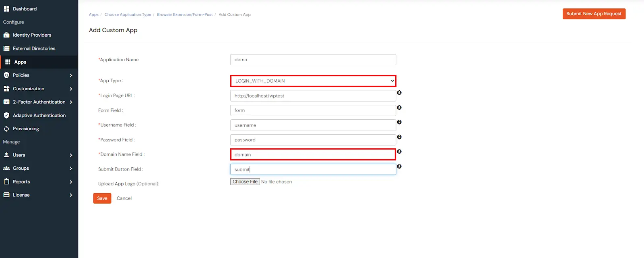Image resolution: width=644 pixels, height=258 pixels.
Task: Expand the Customization submenu chevron
Action: [71, 89]
